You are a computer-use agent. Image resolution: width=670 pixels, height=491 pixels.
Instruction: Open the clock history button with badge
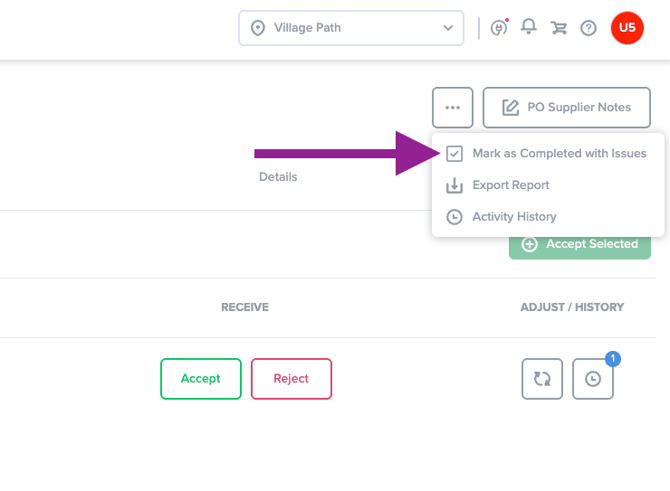[593, 379]
